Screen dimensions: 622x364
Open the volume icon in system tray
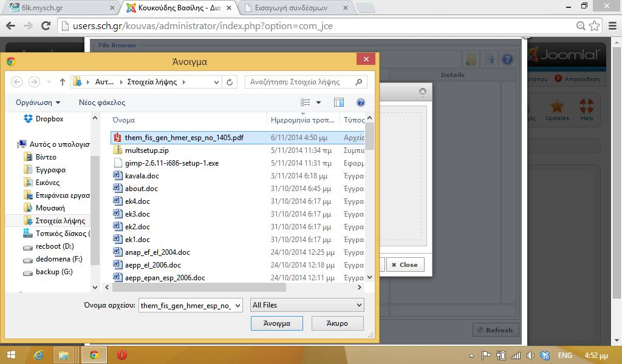coord(530,356)
